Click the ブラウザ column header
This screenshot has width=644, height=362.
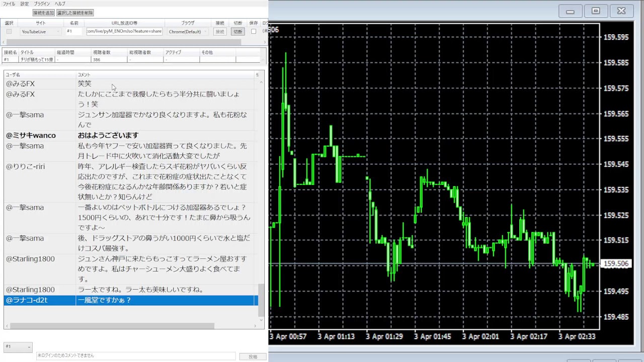pyautogui.click(x=188, y=23)
